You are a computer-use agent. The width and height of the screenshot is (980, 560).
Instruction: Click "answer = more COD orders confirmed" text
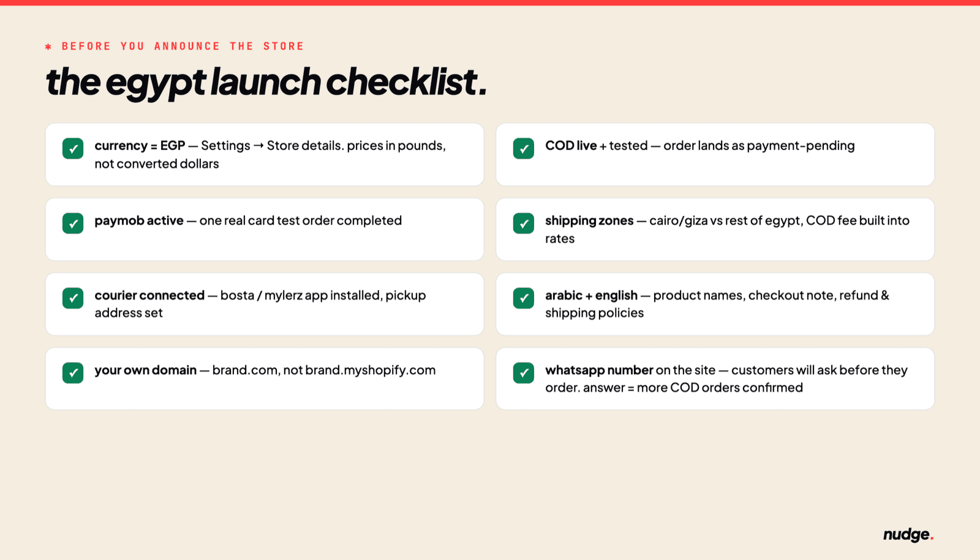click(693, 388)
